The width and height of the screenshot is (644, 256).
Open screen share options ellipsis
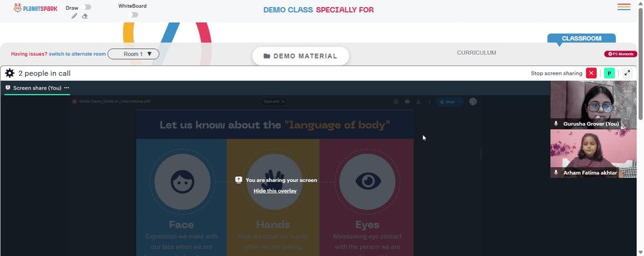(x=66, y=87)
